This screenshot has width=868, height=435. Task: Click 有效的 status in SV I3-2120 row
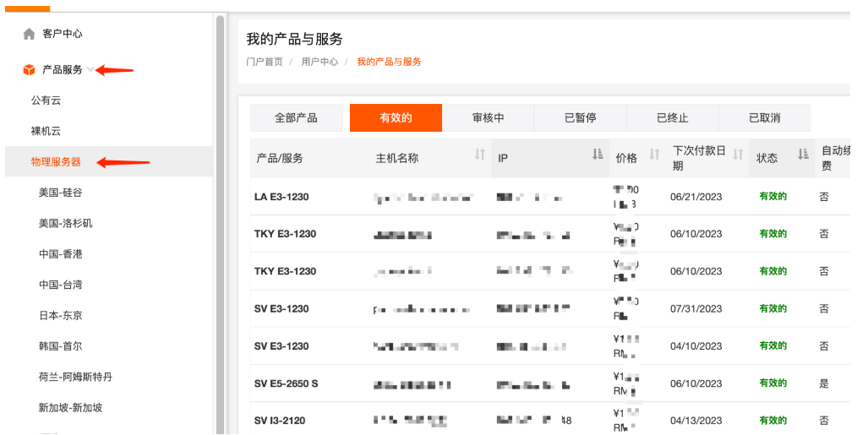772,421
